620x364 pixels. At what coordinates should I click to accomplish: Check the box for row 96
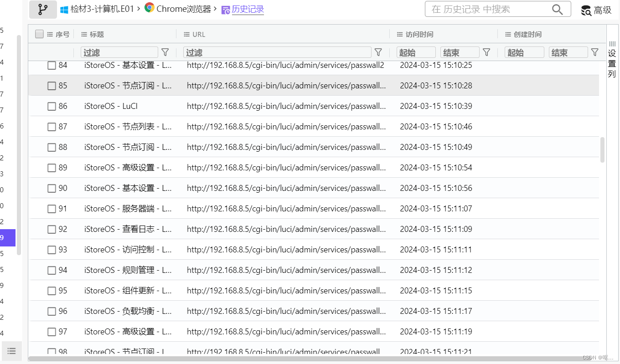coord(52,311)
